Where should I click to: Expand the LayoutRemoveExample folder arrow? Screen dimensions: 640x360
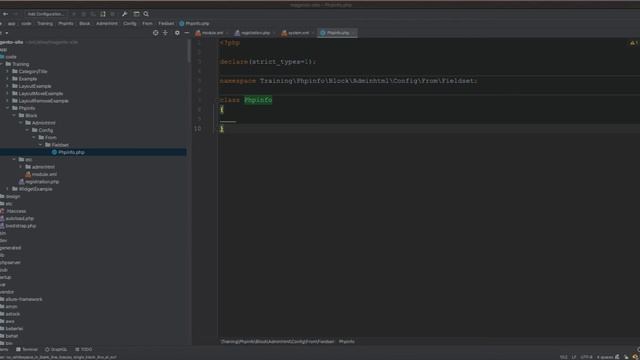pyautogui.click(x=7, y=101)
